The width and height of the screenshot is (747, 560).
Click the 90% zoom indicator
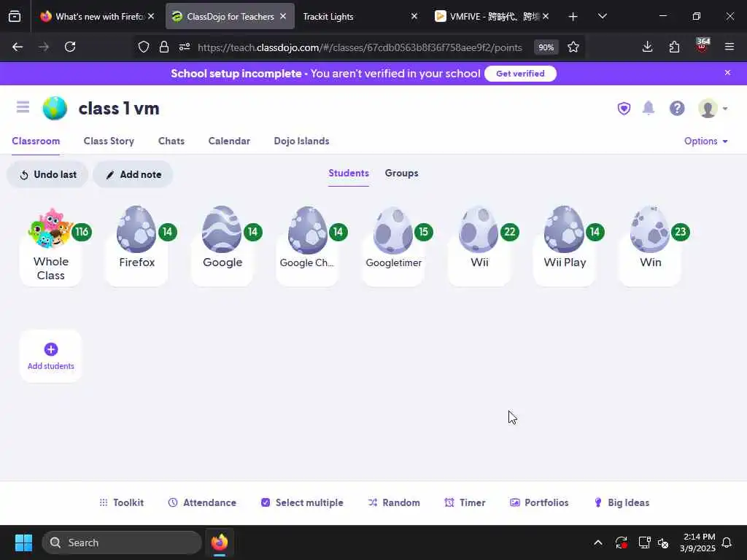click(x=546, y=47)
